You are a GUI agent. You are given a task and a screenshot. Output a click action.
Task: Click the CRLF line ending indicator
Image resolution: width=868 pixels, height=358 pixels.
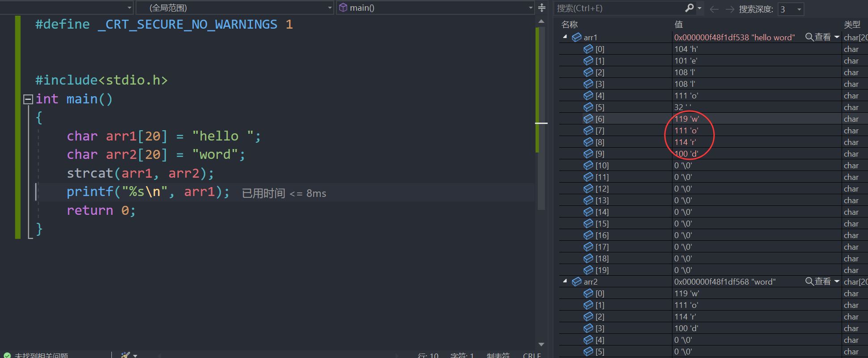pos(532,355)
